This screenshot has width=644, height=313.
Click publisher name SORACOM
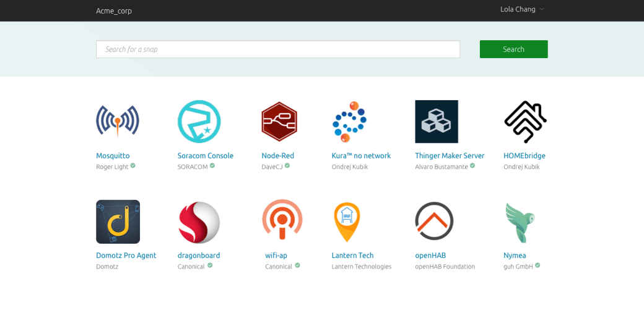(x=193, y=167)
